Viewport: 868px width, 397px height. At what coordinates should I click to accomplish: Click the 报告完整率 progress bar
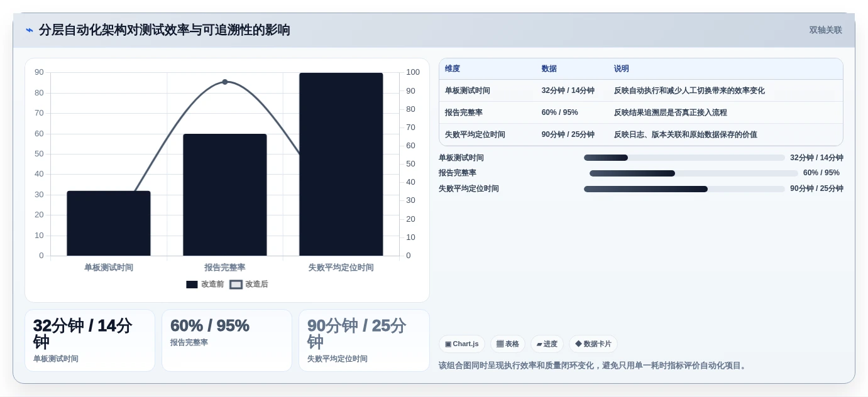694,173
